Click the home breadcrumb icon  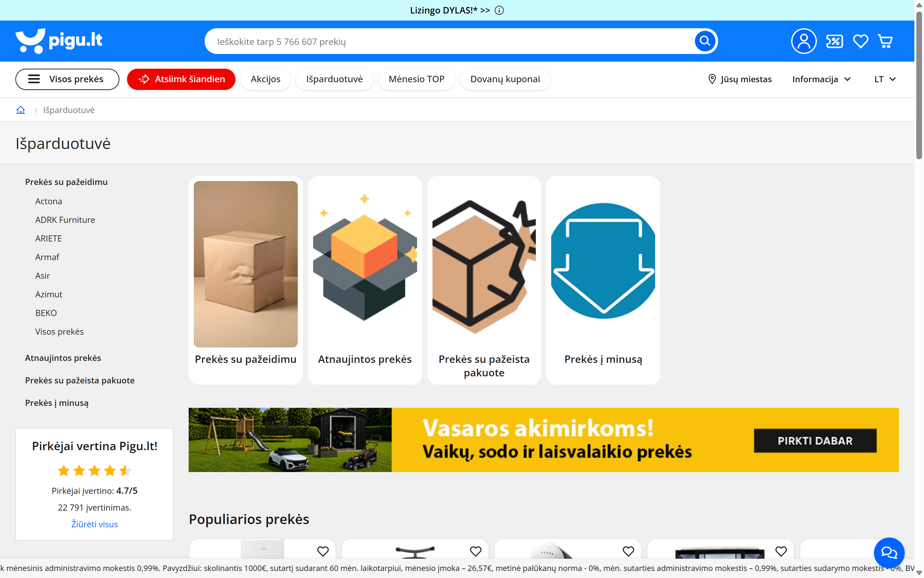point(21,110)
